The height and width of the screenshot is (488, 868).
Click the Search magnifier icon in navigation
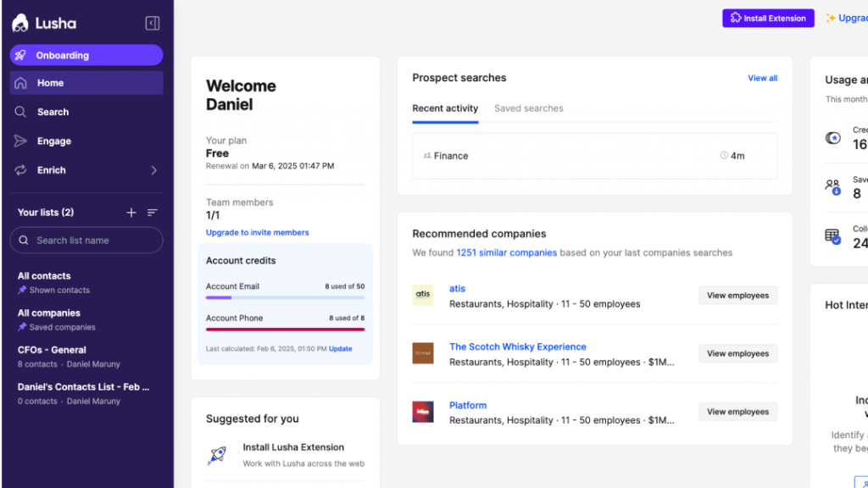(x=20, y=112)
